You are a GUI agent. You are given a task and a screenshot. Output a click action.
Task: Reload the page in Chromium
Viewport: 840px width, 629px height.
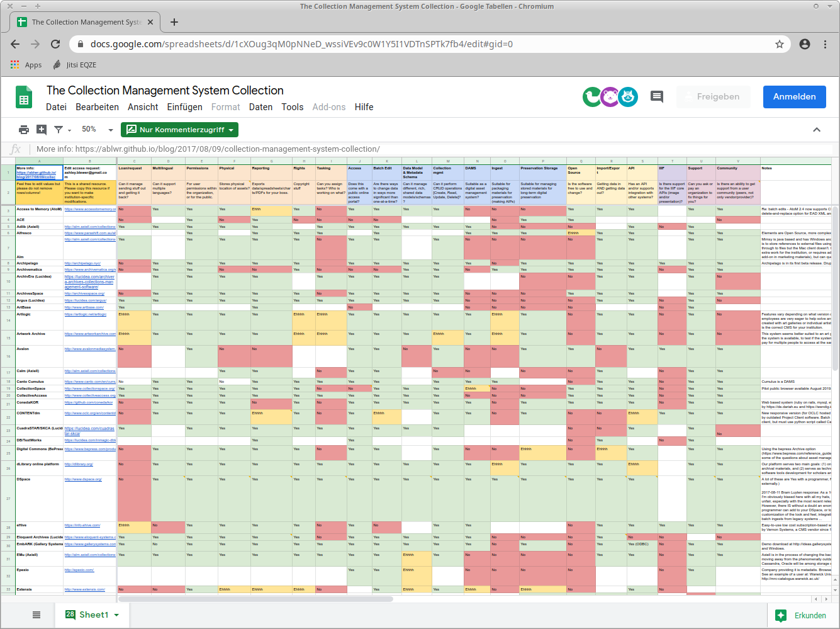[x=55, y=44]
